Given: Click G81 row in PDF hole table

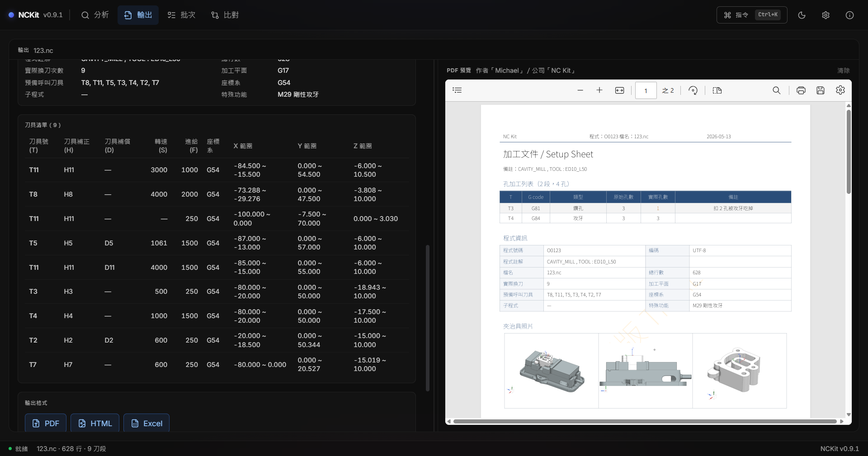Looking at the screenshot, I should tap(646, 208).
